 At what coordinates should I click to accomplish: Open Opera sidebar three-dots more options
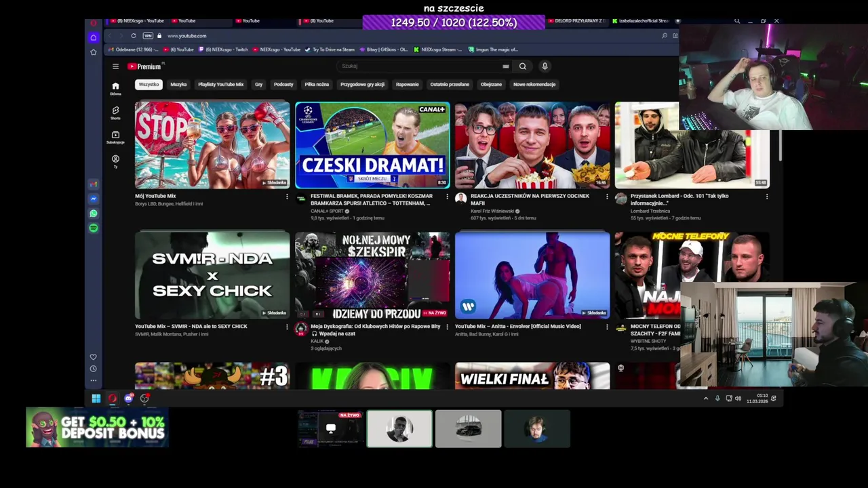[94, 380]
